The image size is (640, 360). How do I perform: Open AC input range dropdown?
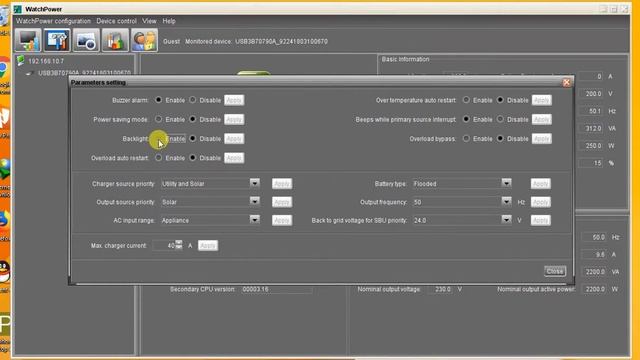[x=255, y=220]
